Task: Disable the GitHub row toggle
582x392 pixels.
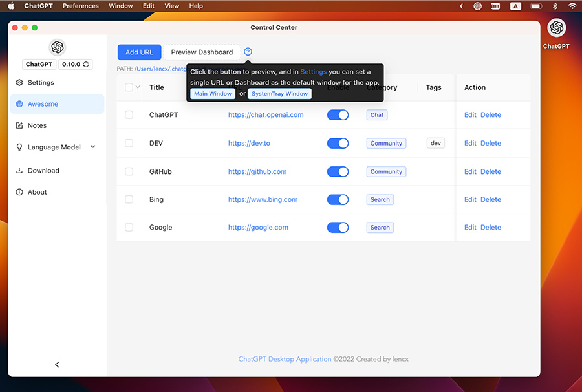Action: (338, 171)
